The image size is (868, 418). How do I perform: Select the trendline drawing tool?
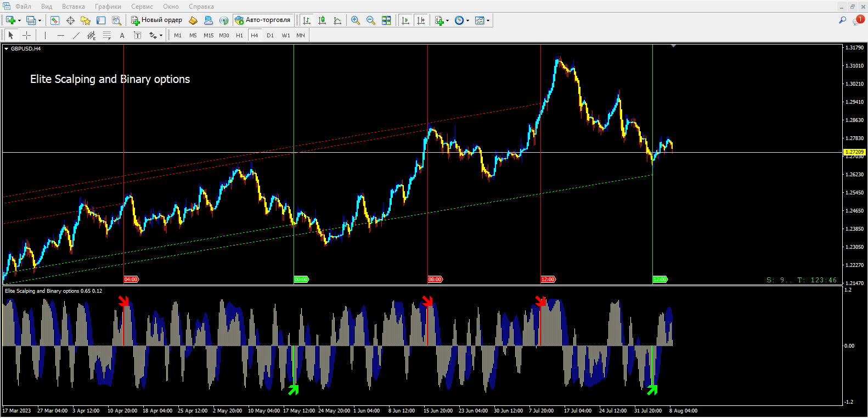76,35
